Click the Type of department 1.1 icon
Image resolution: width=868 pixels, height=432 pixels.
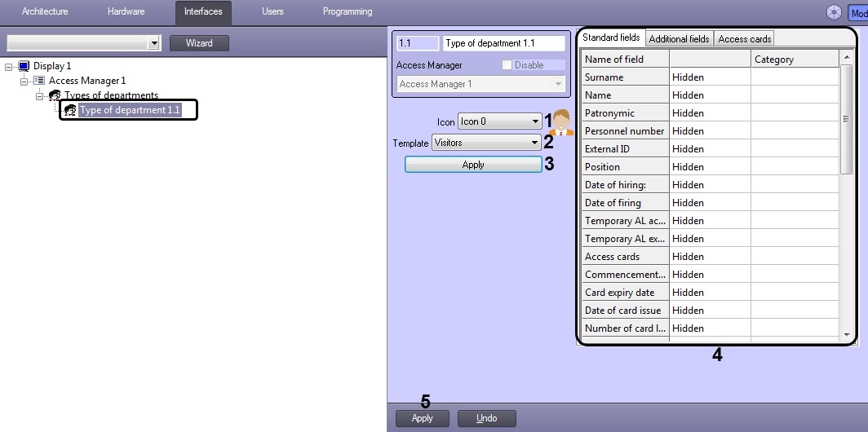pyautogui.click(x=70, y=110)
